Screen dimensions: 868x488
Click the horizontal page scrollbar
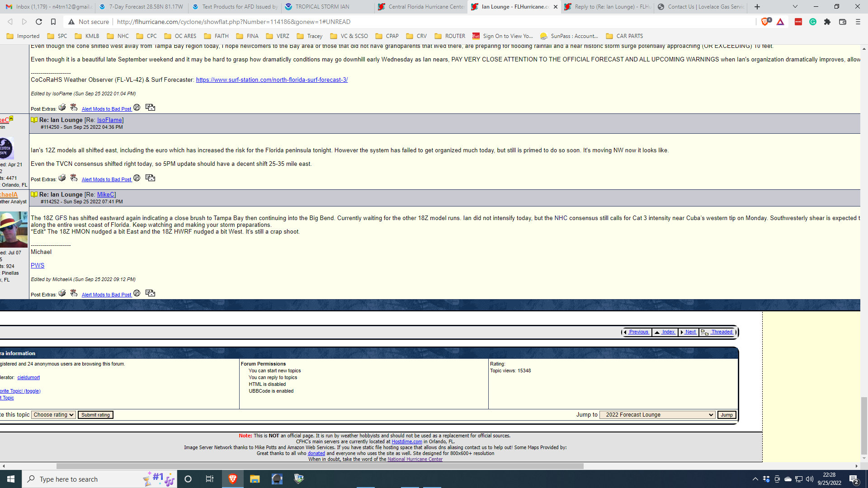pyautogui.click(x=320, y=466)
